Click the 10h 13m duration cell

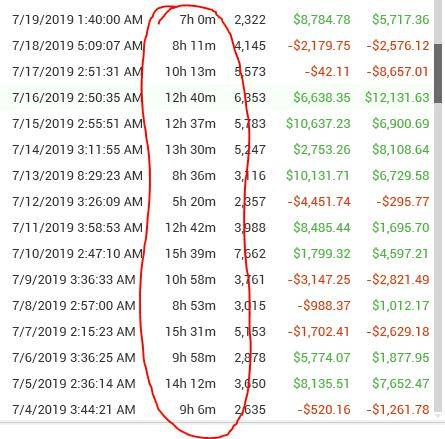tap(190, 72)
